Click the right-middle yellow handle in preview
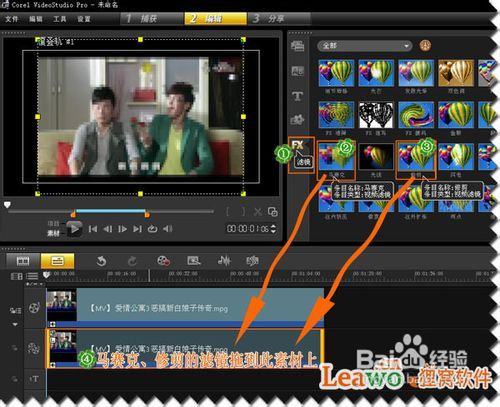Image resolution: width=500 pixels, height=407 pixels. tap(243, 116)
